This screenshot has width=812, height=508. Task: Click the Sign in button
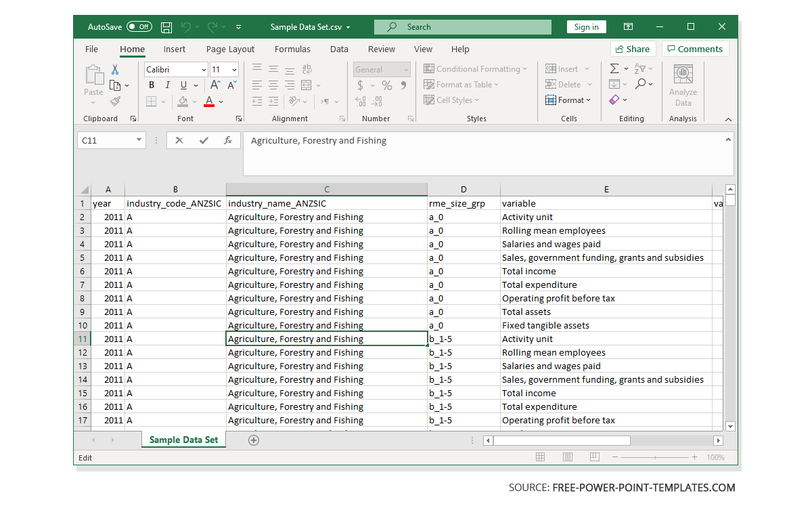pyautogui.click(x=586, y=26)
